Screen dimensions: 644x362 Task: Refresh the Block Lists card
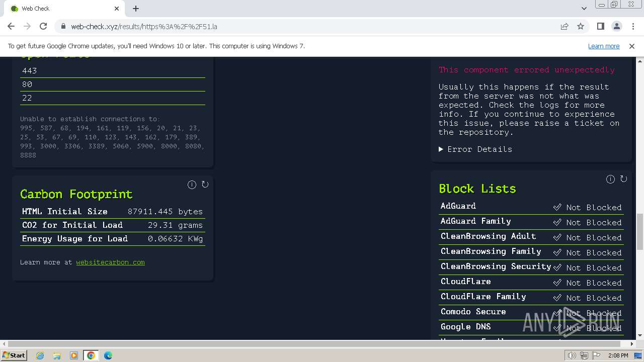coord(623,179)
